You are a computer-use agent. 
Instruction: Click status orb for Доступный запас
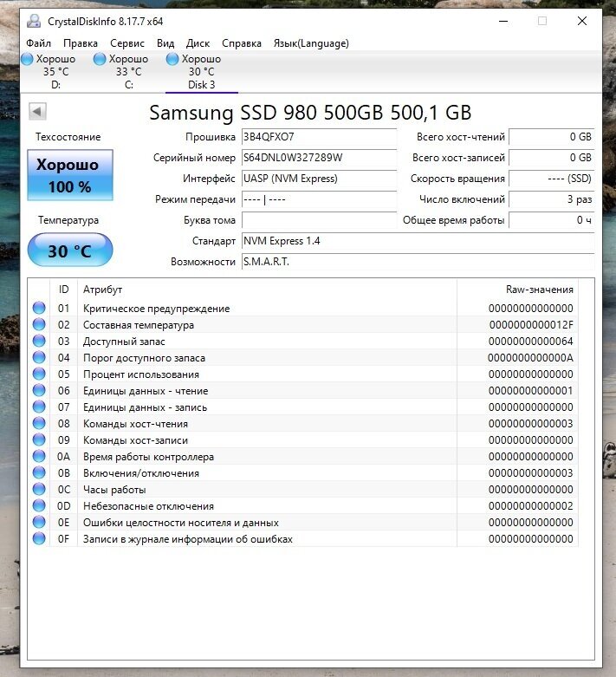click(x=39, y=341)
